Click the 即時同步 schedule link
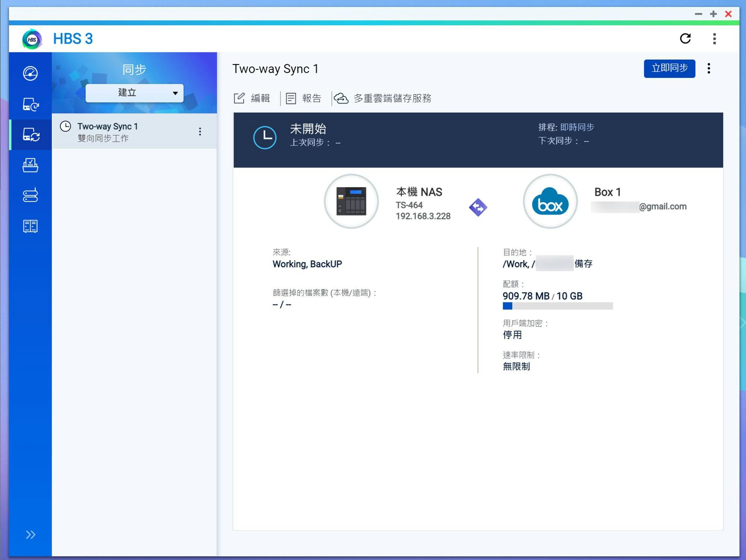The height and width of the screenshot is (560, 746). click(x=577, y=127)
